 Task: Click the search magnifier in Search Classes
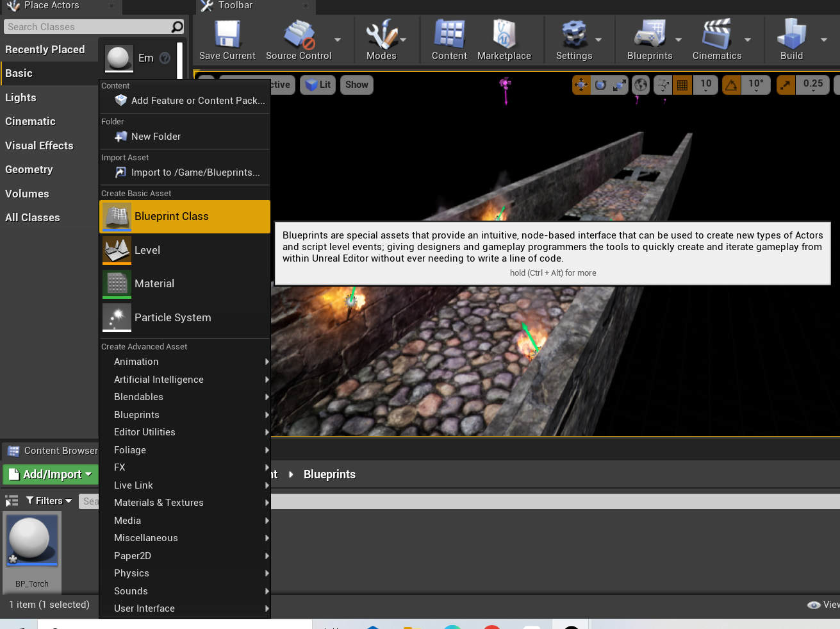(177, 27)
